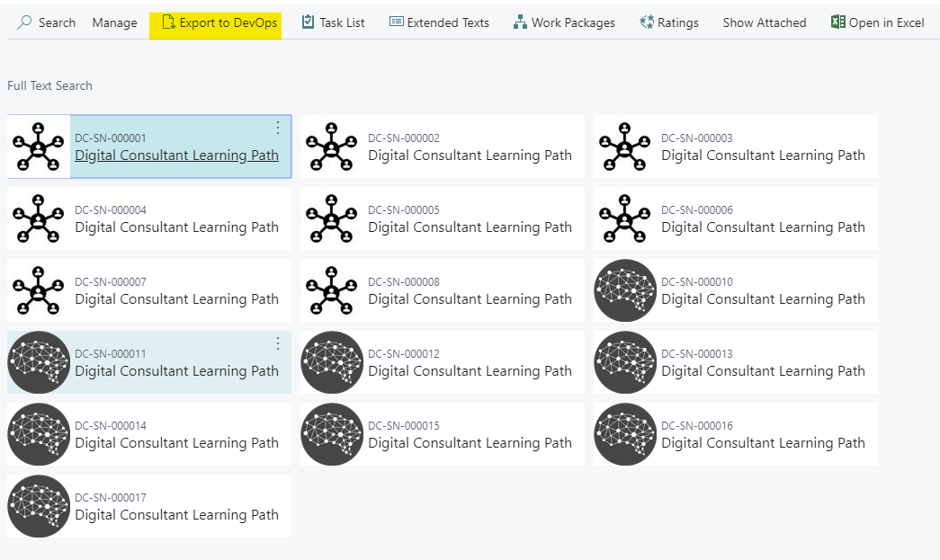940x560 pixels.
Task: Select the brain image on DC-SN-000010
Action: [625, 290]
